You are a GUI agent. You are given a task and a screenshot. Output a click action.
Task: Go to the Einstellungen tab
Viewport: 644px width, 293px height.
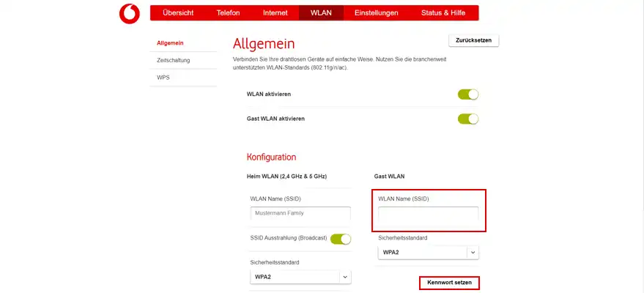376,13
